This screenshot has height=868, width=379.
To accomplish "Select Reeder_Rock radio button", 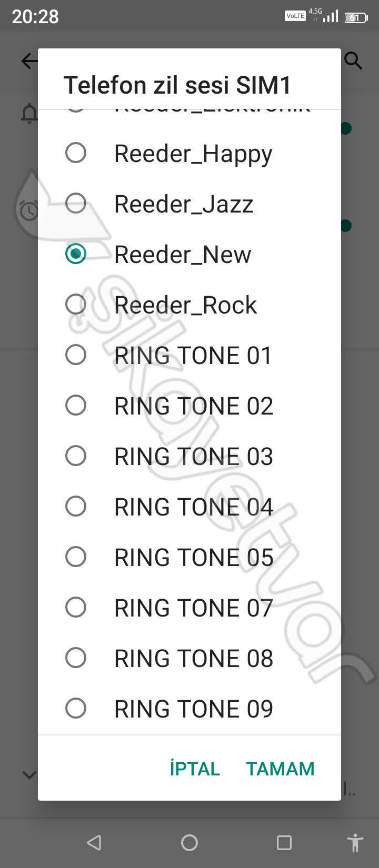I will pyautogui.click(x=76, y=305).
